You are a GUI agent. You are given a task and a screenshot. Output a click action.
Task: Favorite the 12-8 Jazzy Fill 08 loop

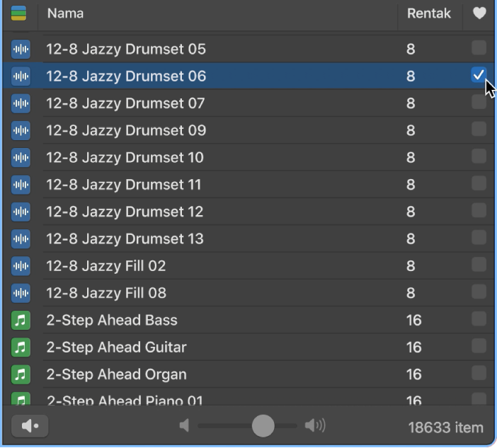pyautogui.click(x=479, y=292)
